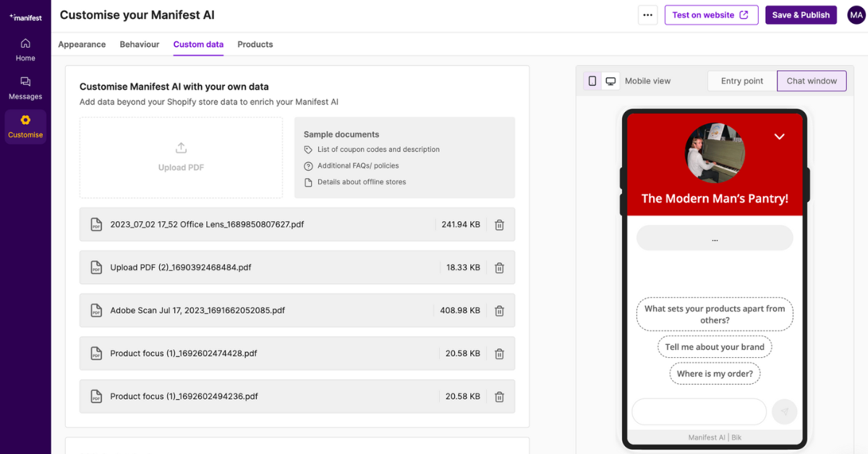Delete the Adobe Scan Jul 17 PDF
The height and width of the screenshot is (454, 868).
pyautogui.click(x=499, y=311)
